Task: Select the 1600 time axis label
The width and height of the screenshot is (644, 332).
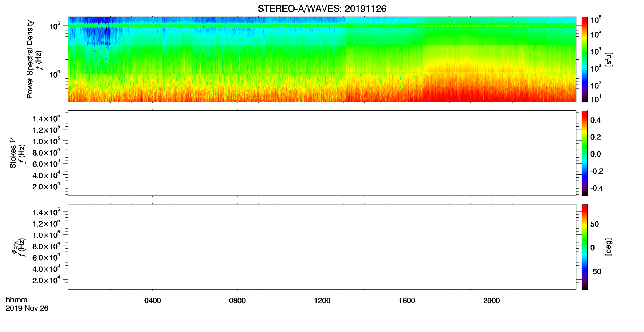Action: (x=407, y=301)
